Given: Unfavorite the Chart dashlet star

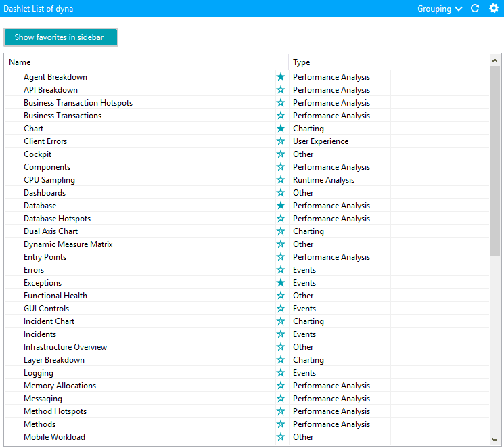Looking at the screenshot, I should (x=281, y=129).
